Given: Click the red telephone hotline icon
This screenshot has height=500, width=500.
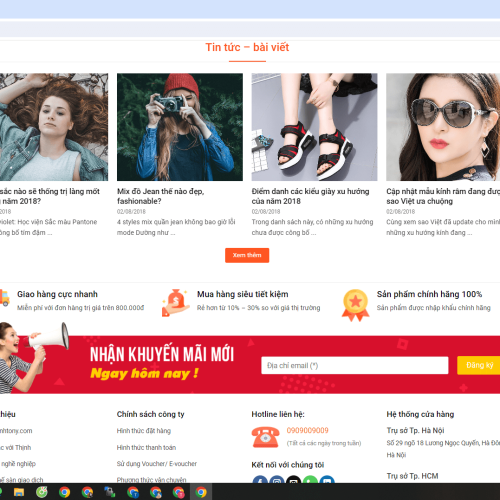Looking at the screenshot, I should tap(265, 437).
